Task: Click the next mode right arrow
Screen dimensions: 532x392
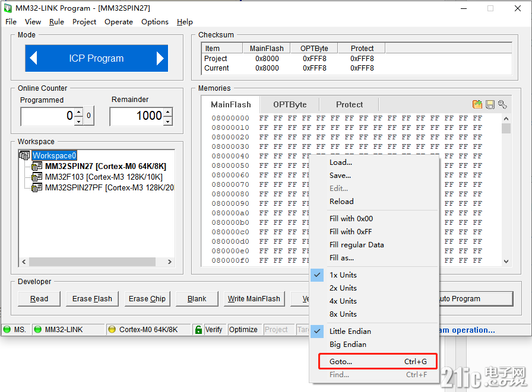Action: point(160,58)
